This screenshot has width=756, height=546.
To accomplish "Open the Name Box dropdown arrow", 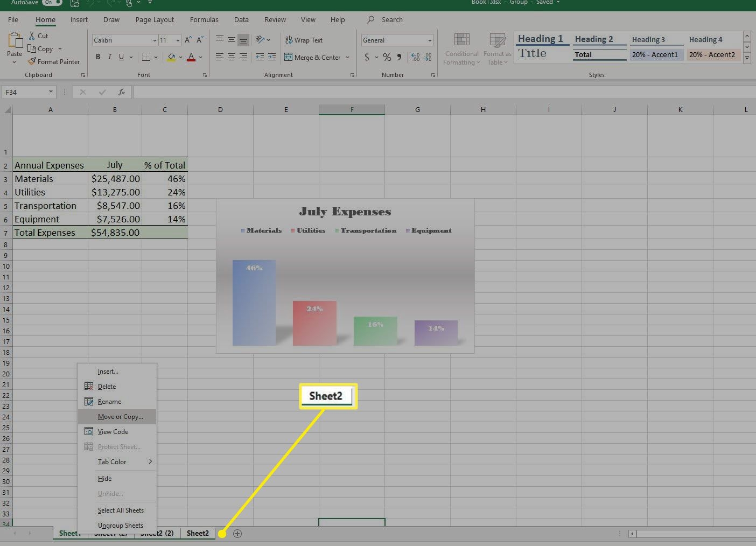I will point(51,92).
